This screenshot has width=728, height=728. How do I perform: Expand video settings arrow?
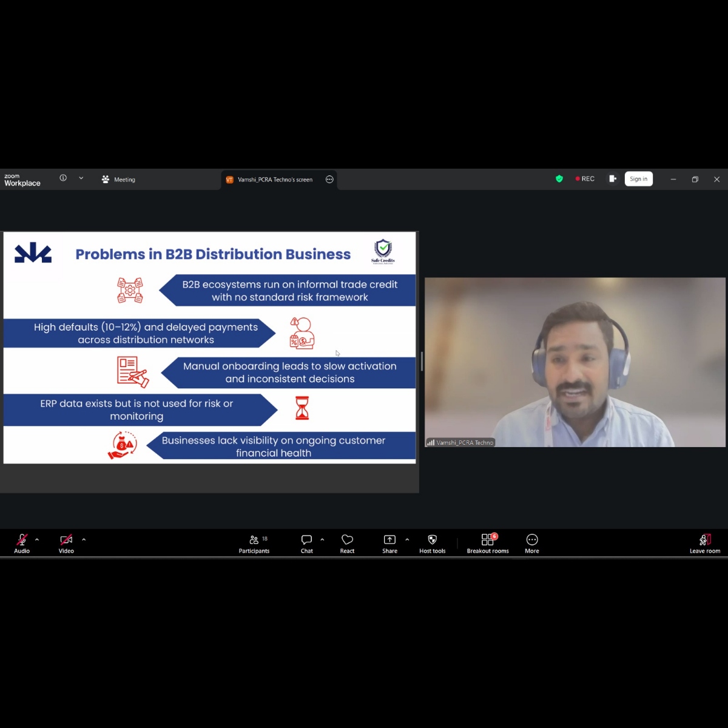[x=84, y=539]
